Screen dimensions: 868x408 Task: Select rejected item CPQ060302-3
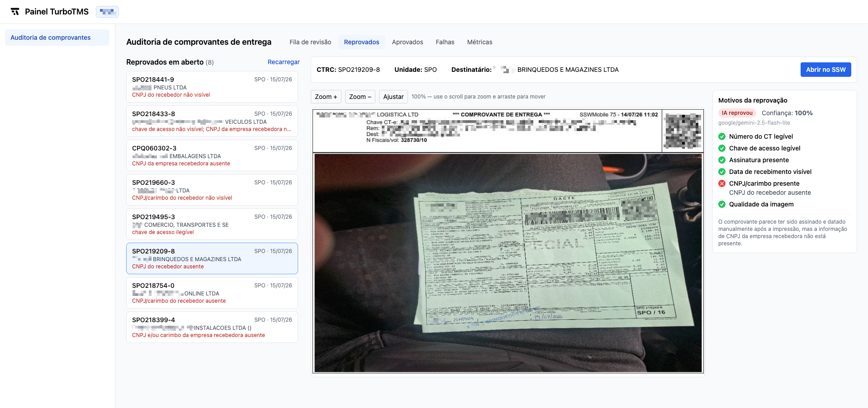pos(212,155)
